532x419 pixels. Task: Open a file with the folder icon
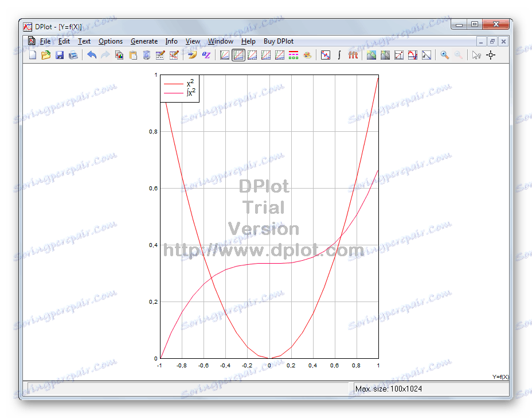46,55
